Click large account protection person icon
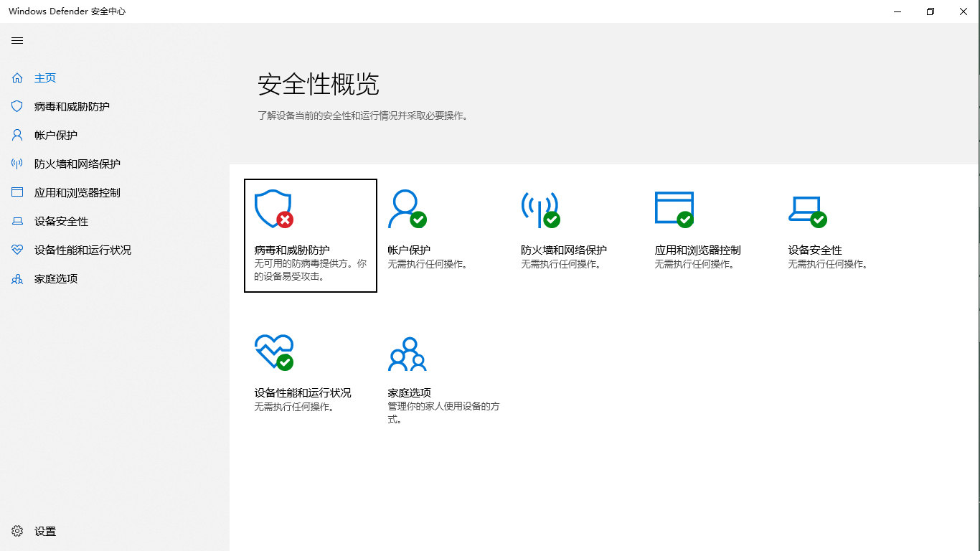The height and width of the screenshot is (551, 980). pos(407,209)
